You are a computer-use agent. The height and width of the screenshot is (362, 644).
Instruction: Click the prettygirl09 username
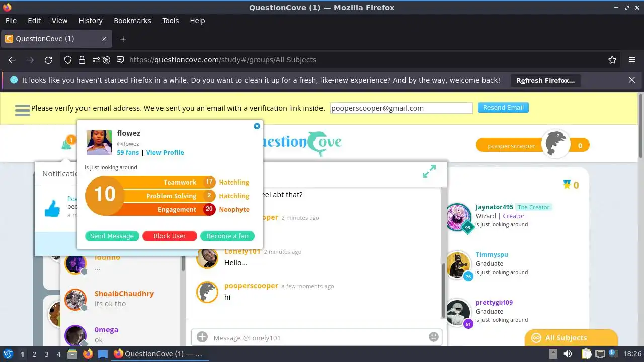494,303
